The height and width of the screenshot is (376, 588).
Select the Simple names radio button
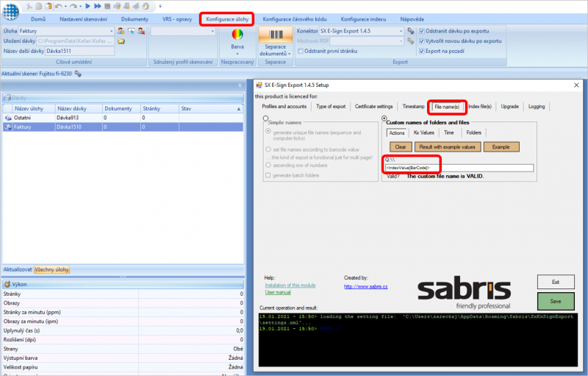[265, 118]
